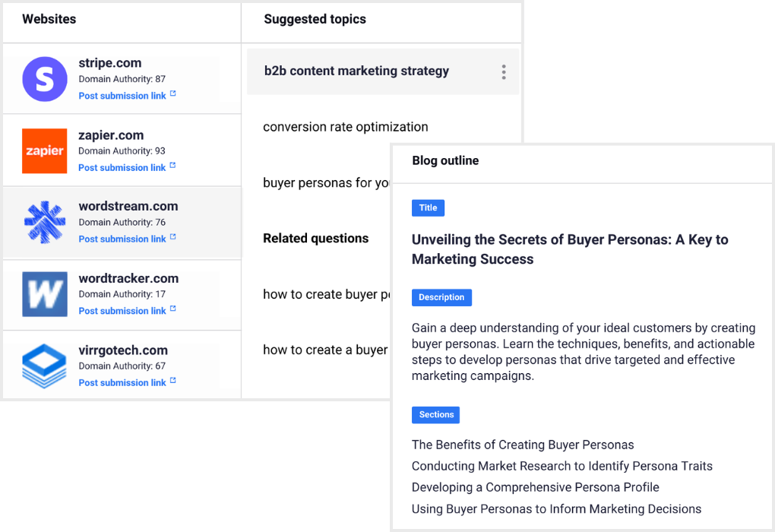Click external link icon beside virrgotech.com submission link

pyautogui.click(x=173, y=380)
